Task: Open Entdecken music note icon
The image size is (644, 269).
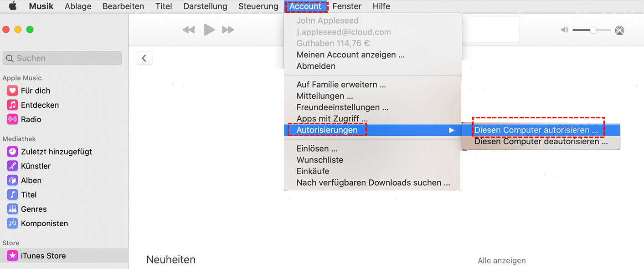Action: 12,105
